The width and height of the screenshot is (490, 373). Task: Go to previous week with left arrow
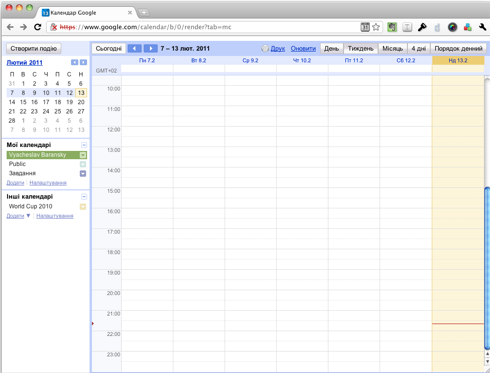point(135,49)
